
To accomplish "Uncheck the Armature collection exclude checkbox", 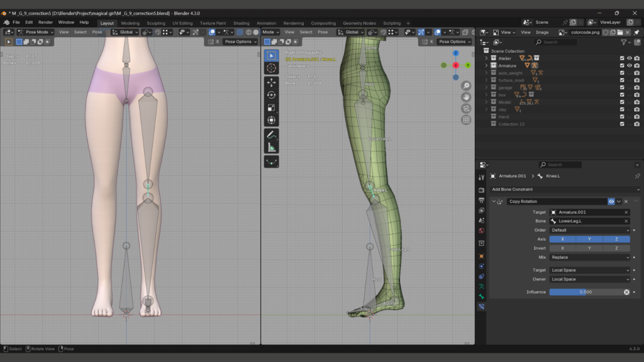I will (x=622, y=65).
